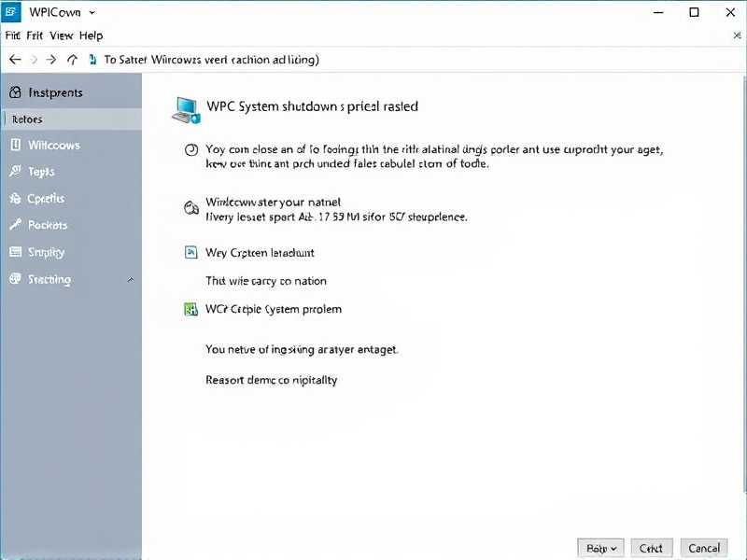The height and width of the screenshot is (560, 747).
Task: Click the computer icon beside WPC System shutdown heading
Action: tap(187, 109)
